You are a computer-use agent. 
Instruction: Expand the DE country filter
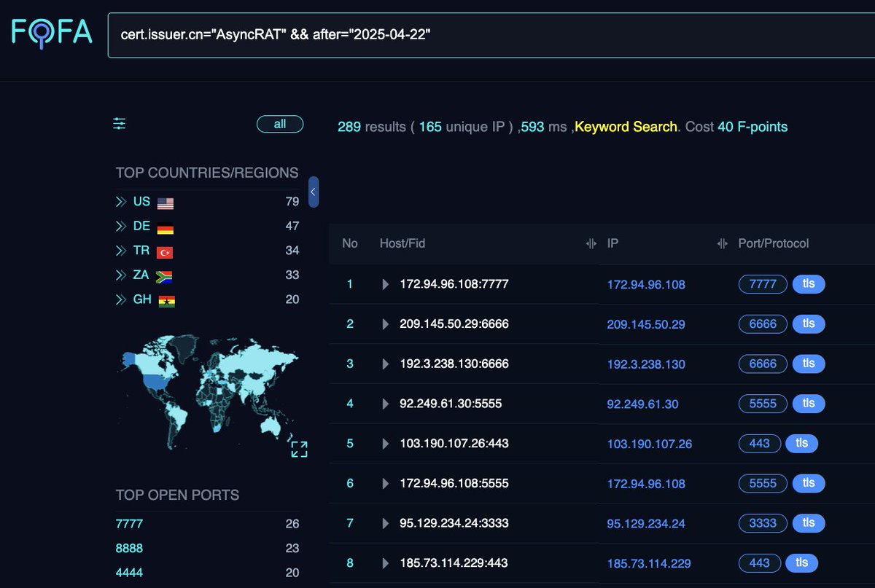pyautogui.click(x=120, y=226)
